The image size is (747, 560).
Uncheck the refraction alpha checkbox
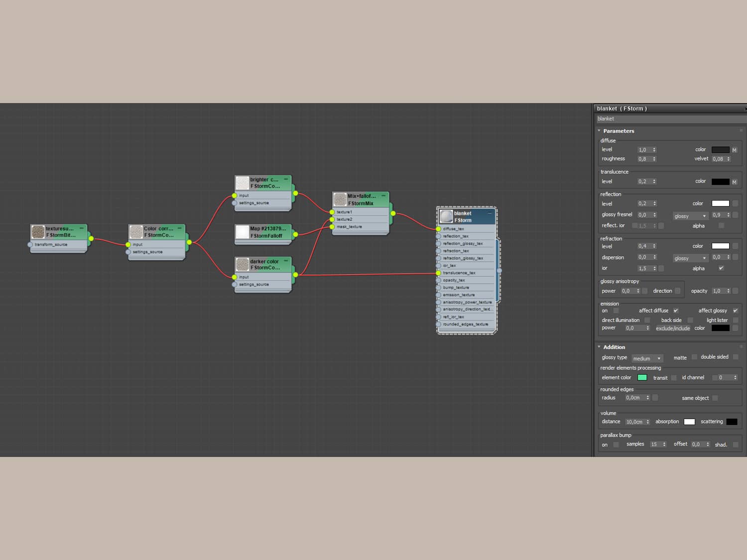click(721, 268)
